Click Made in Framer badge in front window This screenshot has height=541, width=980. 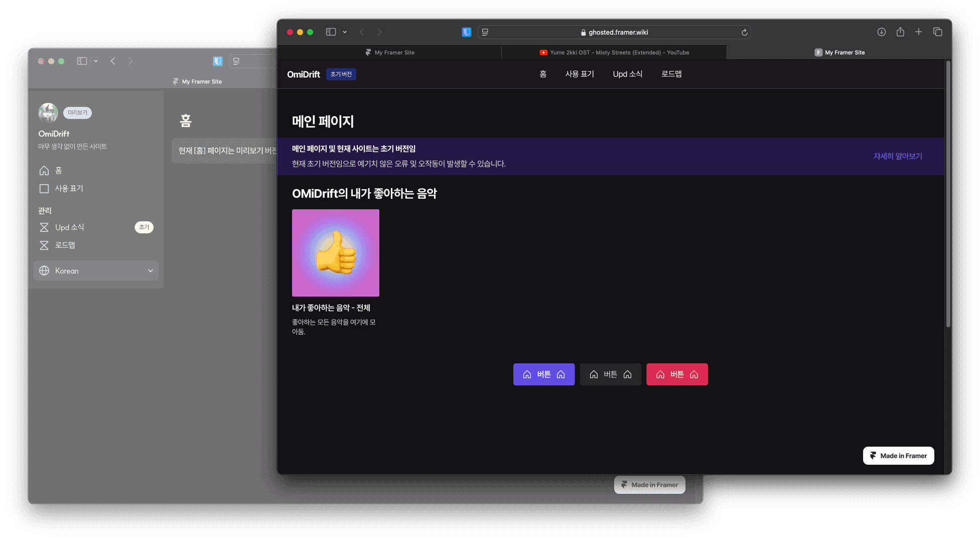click(898, 456)
